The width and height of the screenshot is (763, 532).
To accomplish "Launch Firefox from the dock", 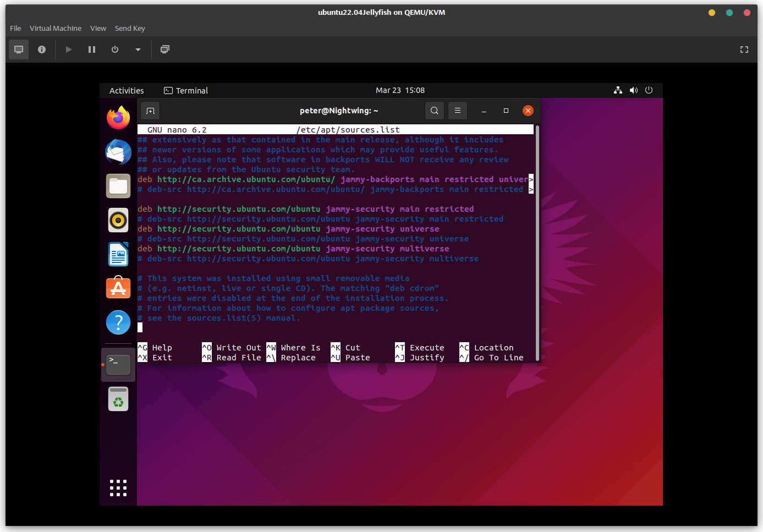I will point(118,118).
